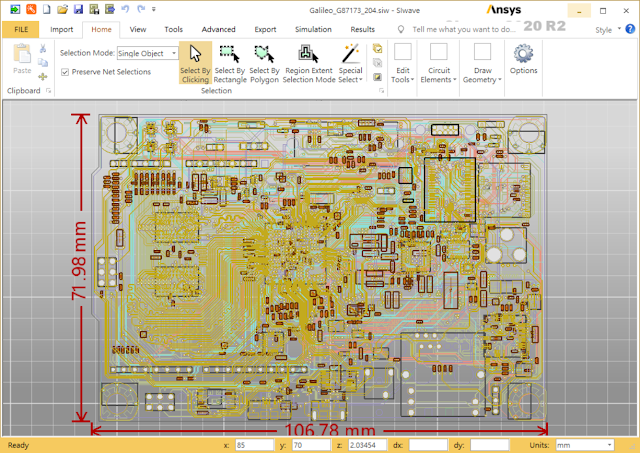Click the small invert selection icon
The width and height of the screenshot is (640, 453).
(378, 77)
